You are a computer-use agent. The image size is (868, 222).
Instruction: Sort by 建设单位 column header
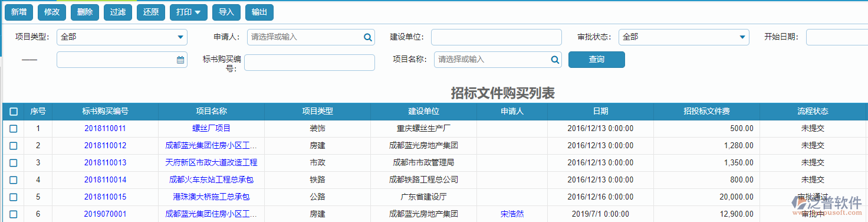coord(424,111)
